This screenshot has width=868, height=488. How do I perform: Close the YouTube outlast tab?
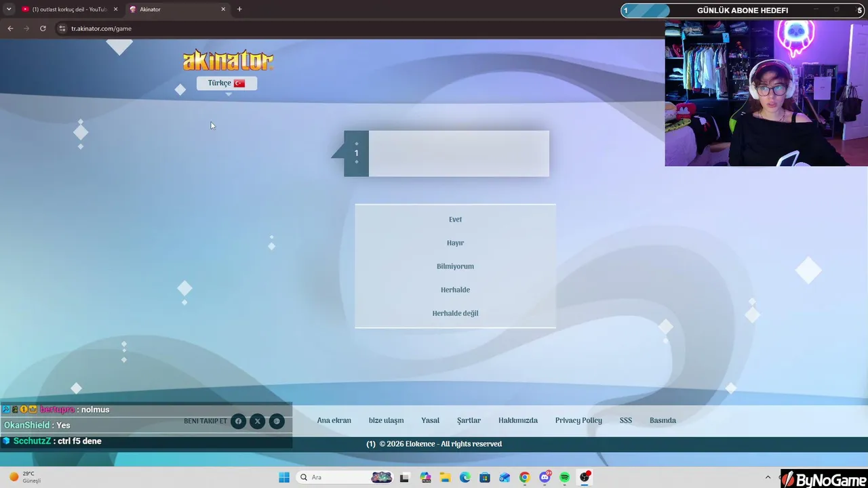115,9
